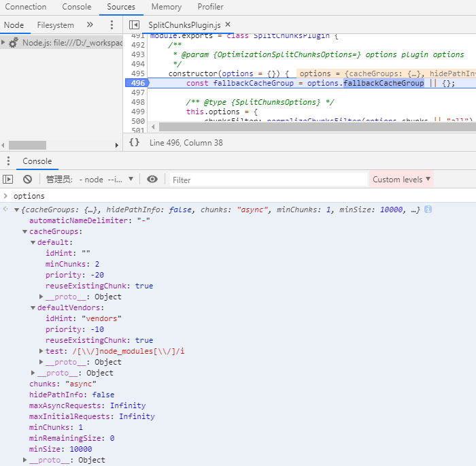Switch to the top Console tab
The image size is (476, 466).
tap(76, 7)
